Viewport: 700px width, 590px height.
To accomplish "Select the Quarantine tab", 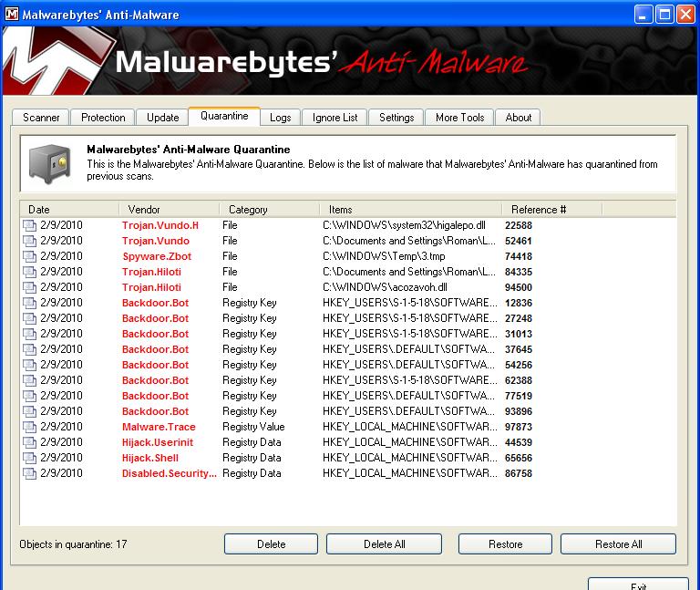I will pos(224,116).
